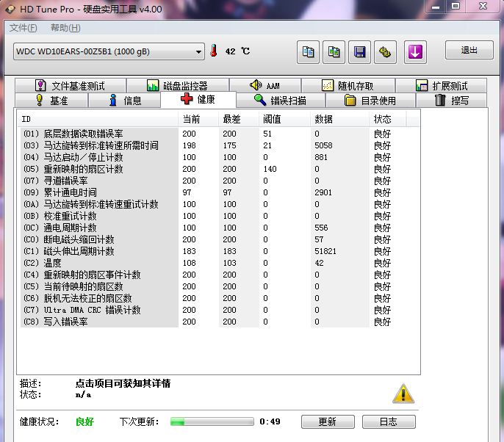Click the copy info to clipboard icon
Screen dimensions: 504x442
[308, 52]
